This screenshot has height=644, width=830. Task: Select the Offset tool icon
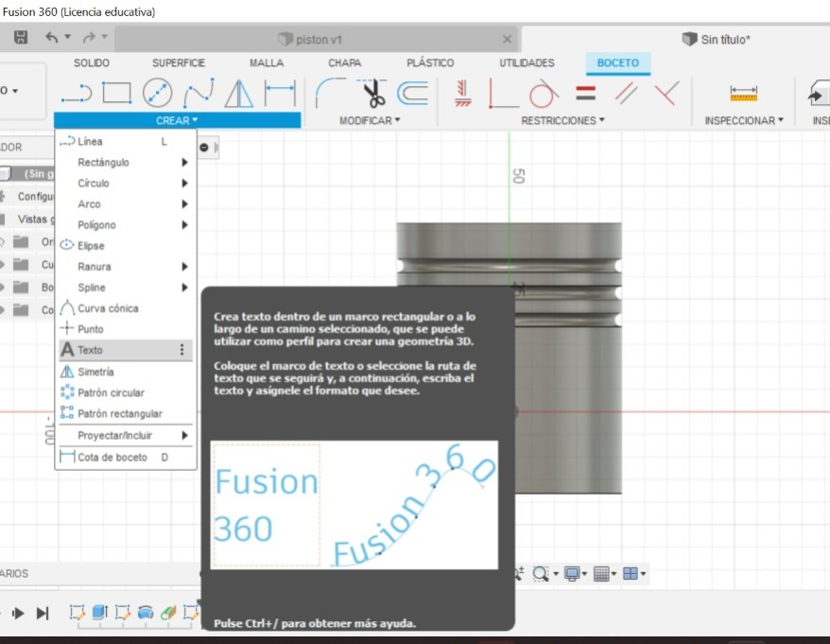coord(413,94)
